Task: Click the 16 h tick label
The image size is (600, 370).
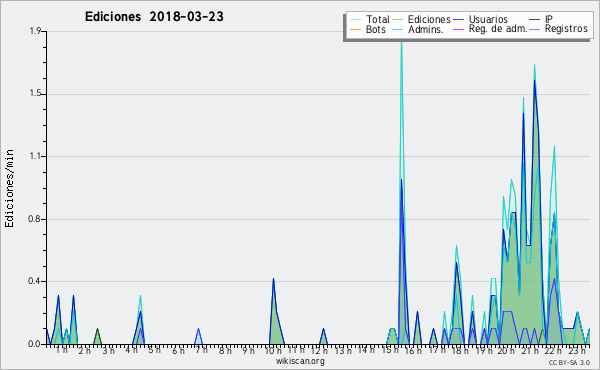Action: pos(412,350)
